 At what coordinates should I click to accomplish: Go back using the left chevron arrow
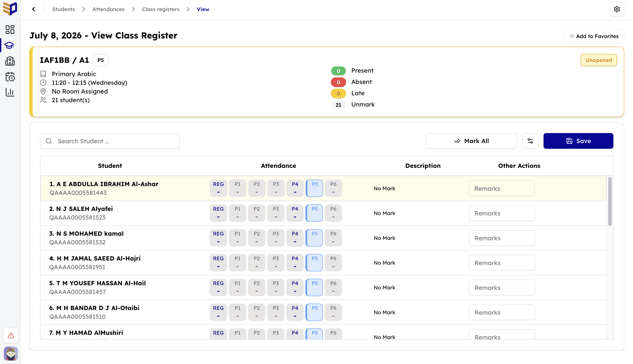(x=34, y=9)
